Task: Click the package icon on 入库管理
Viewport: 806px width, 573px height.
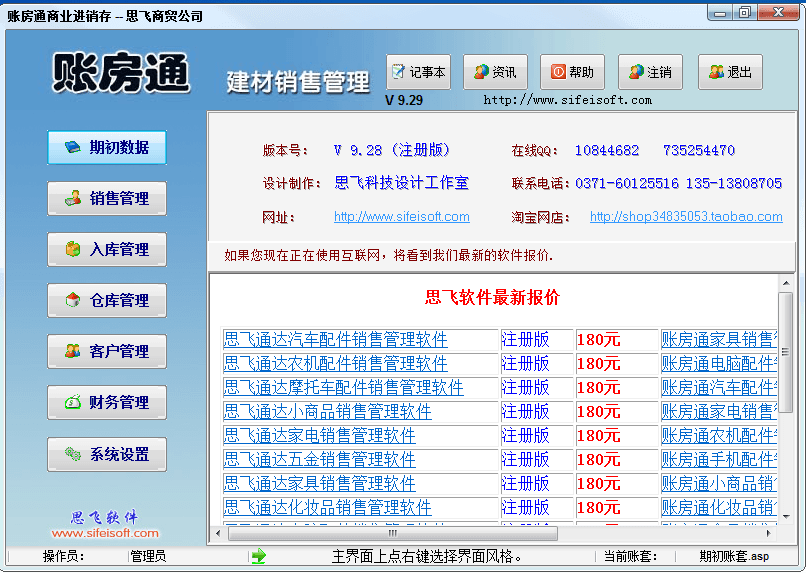Action: click(x=72, y=249)
